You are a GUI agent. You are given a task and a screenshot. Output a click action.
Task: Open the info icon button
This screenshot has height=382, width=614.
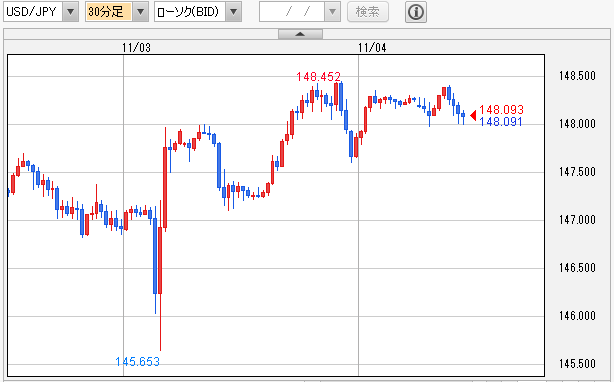tap(416, 12)
